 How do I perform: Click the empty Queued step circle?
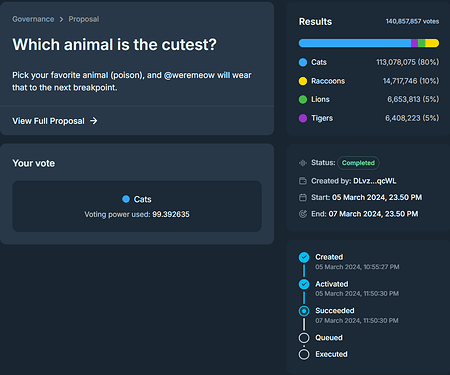304,338
